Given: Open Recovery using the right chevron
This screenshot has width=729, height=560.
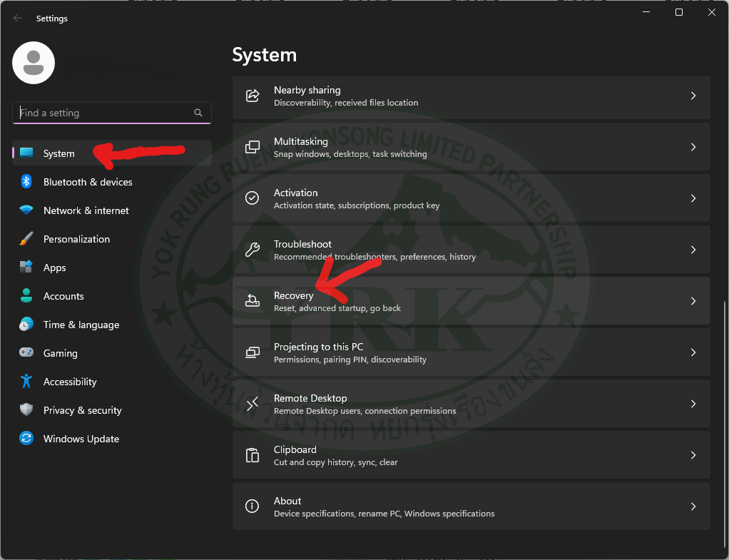Looking at the screenshot, I should click(x=693, y=301).
